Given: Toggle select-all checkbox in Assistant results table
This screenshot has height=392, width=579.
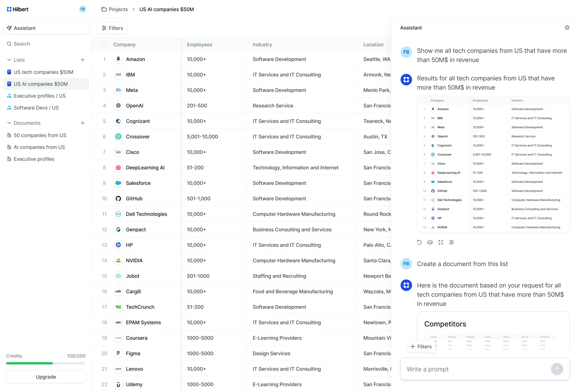Looking at the screenshot, I should (424, 101).
